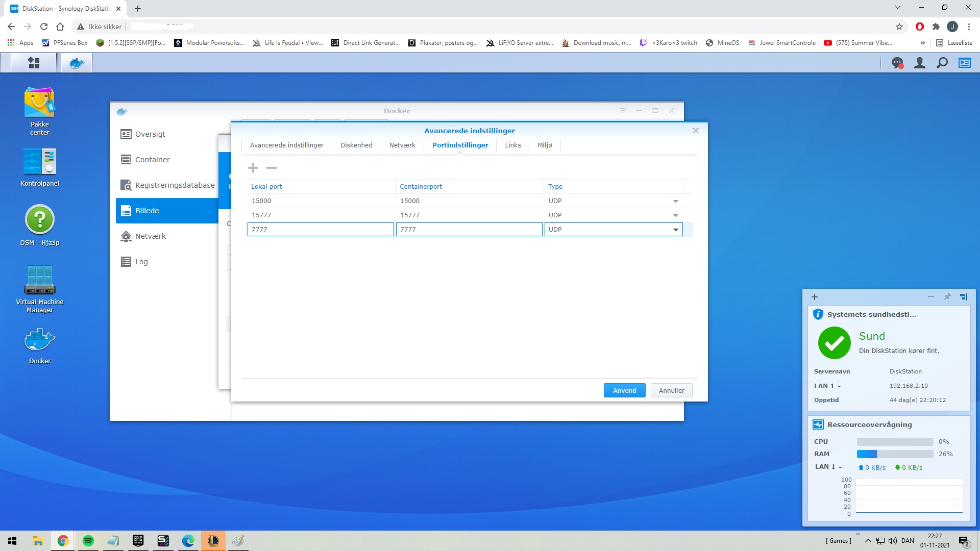Remove a port mapping with the minus icon
Image resolution: width=980 pixels, height=551 pixels.
click(x=272, y=168)
